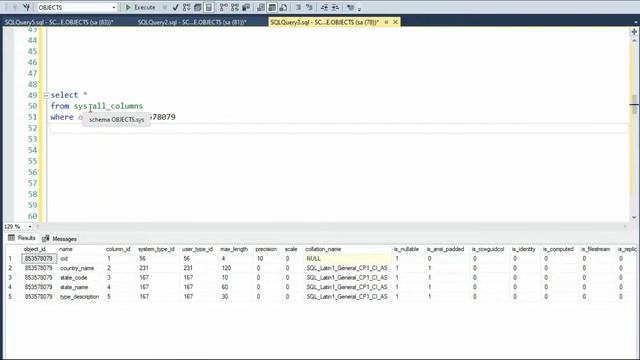The image size is (640, 360).
Task: Click the Cancel Executing Query icon
Action: pos(164,7)
